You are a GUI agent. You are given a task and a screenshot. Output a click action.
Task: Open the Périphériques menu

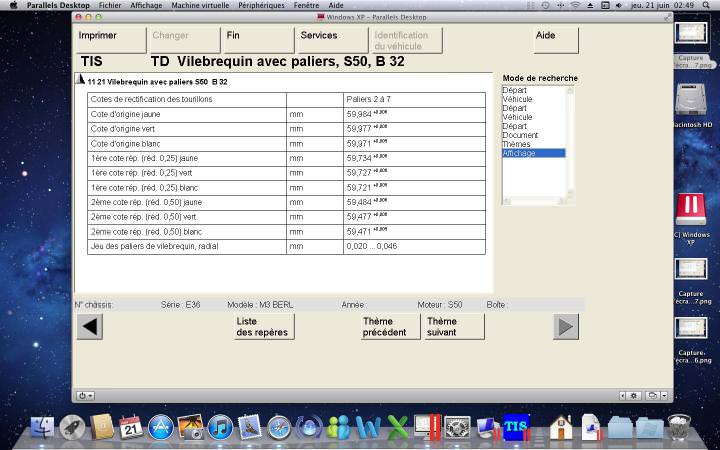click(261, 6)
